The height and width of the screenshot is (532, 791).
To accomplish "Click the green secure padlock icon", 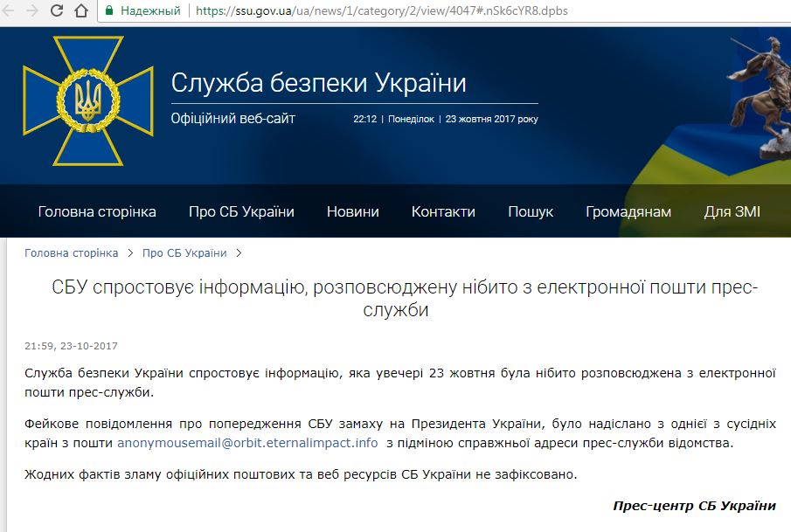I will pyautogui.click(x=109, y=11).
